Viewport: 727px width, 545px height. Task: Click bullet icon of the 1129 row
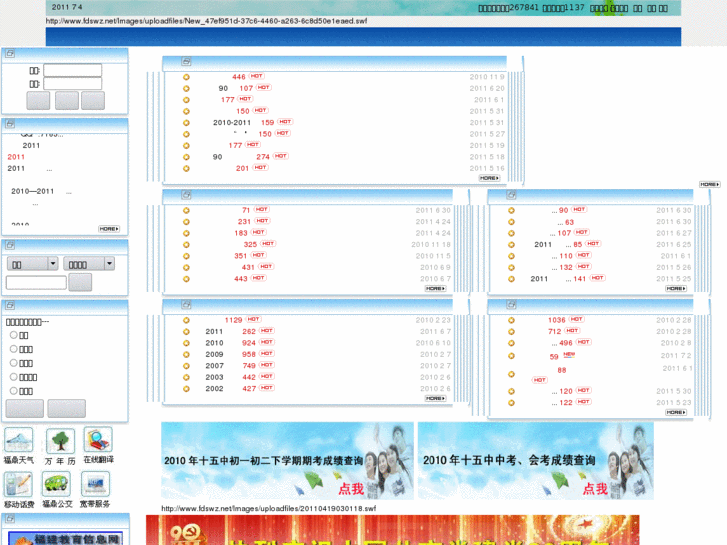pyautogui.click(x=186, y=320)
